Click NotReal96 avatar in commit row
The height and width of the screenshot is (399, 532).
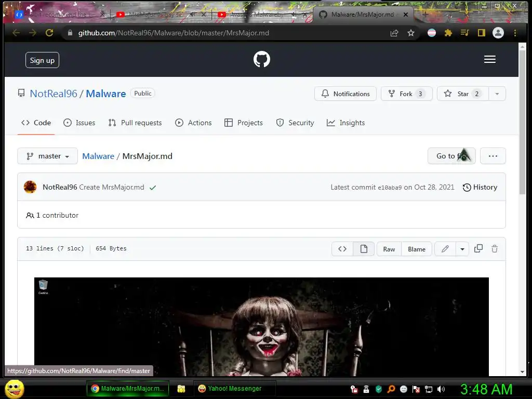30,187
